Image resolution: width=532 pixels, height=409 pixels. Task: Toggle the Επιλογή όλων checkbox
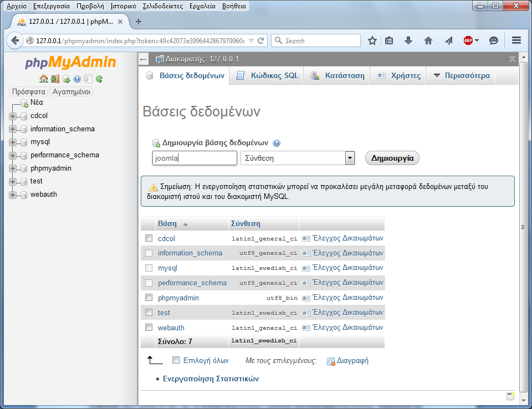176,360
